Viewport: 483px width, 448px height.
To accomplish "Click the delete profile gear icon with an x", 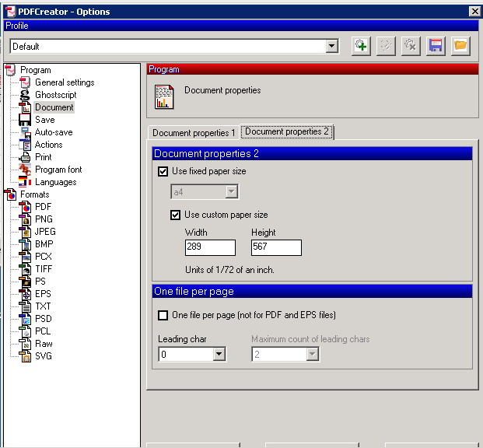I will click(x=411, y=46).
